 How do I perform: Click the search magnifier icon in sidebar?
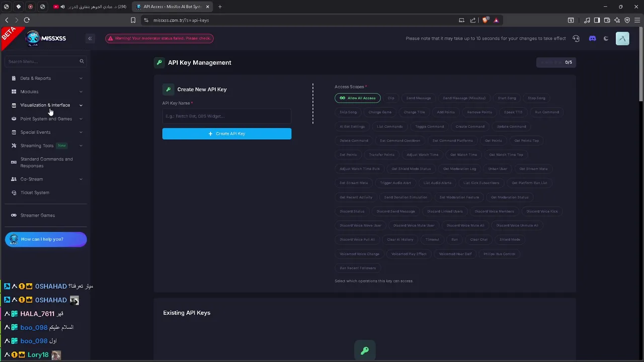click(x=82, y=61)
